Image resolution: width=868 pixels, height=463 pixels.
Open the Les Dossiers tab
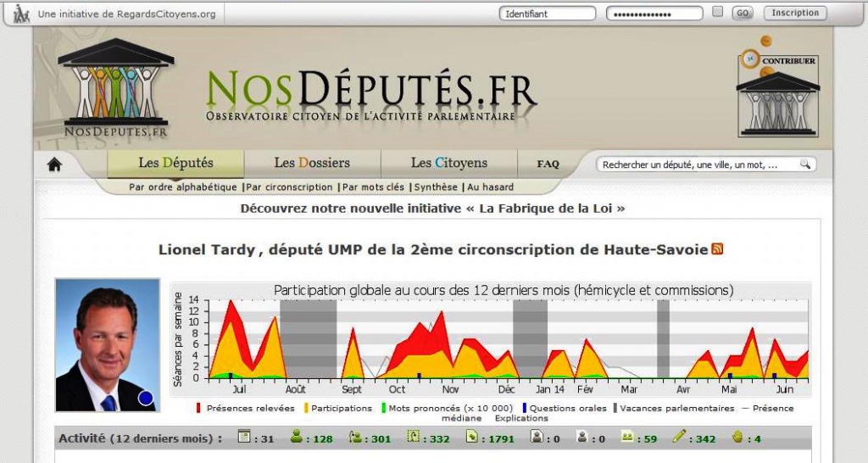(312, 163)
